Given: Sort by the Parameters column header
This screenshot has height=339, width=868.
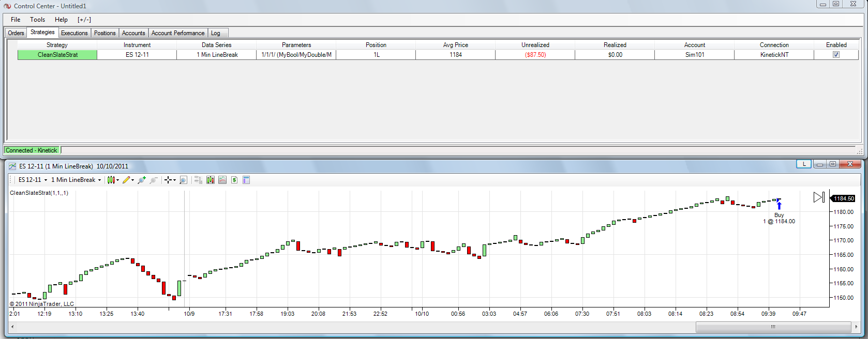Looking at the screenshot, I should point(296,45).
